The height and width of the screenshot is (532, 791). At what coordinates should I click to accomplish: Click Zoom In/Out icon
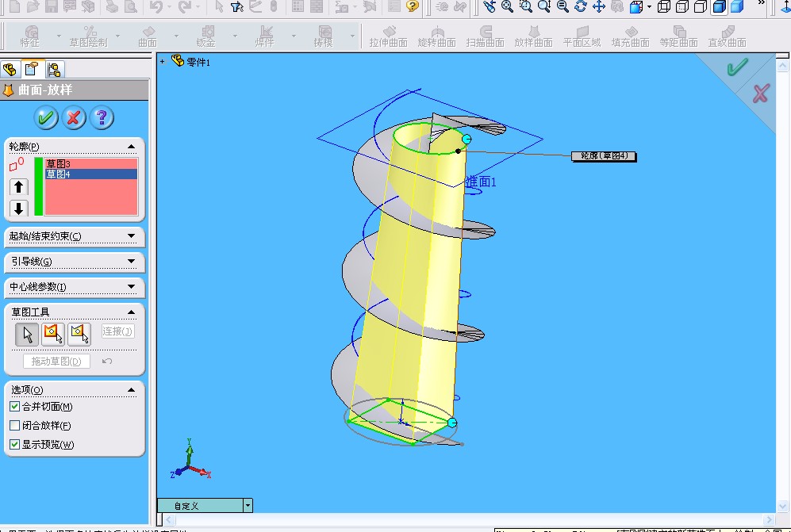tap(543, 6)
